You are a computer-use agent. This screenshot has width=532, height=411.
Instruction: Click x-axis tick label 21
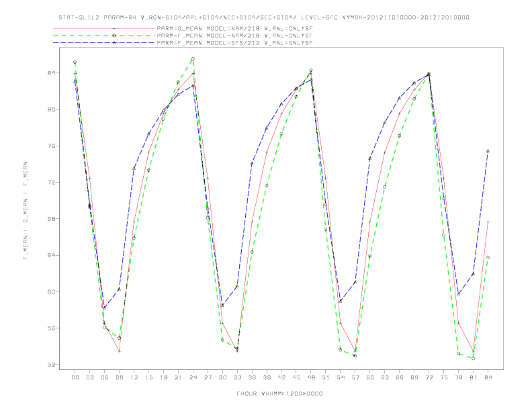pyautogui.click(x=178, y=377)
